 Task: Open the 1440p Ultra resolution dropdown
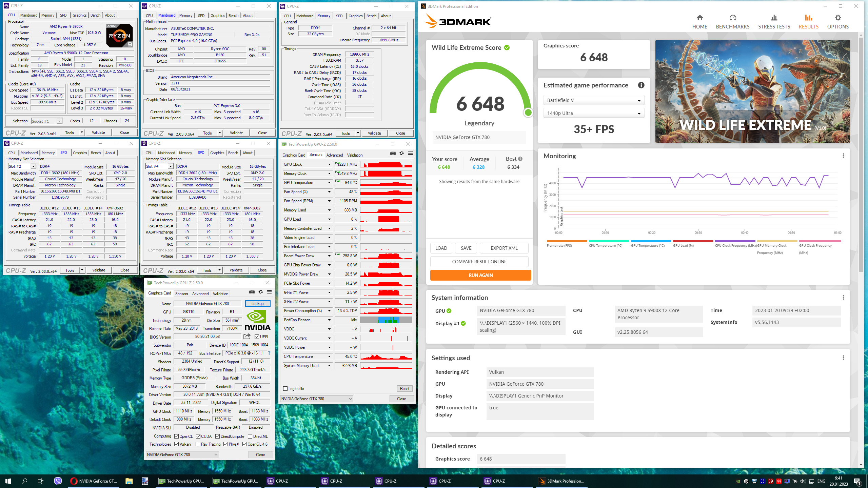pyautogui.click(x=593, y=113)
